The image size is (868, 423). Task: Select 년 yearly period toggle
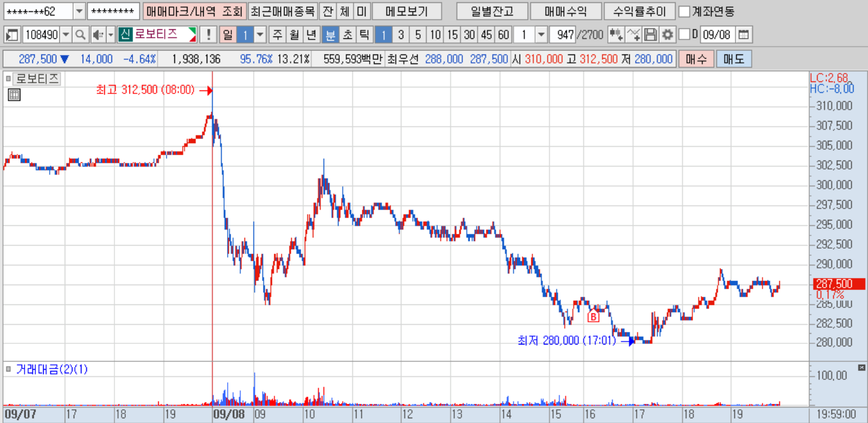tap(311, 35)
